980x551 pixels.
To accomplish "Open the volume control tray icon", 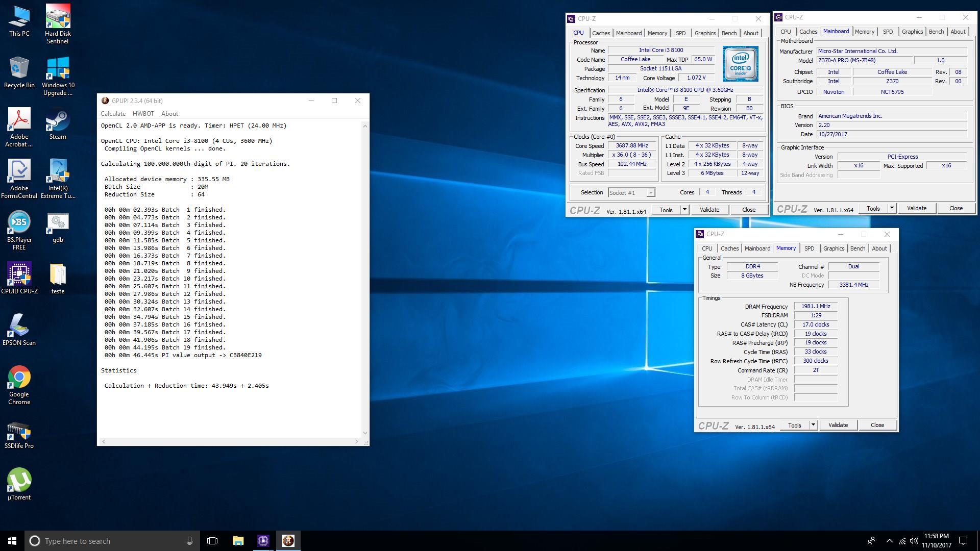I will coord(914,541).
